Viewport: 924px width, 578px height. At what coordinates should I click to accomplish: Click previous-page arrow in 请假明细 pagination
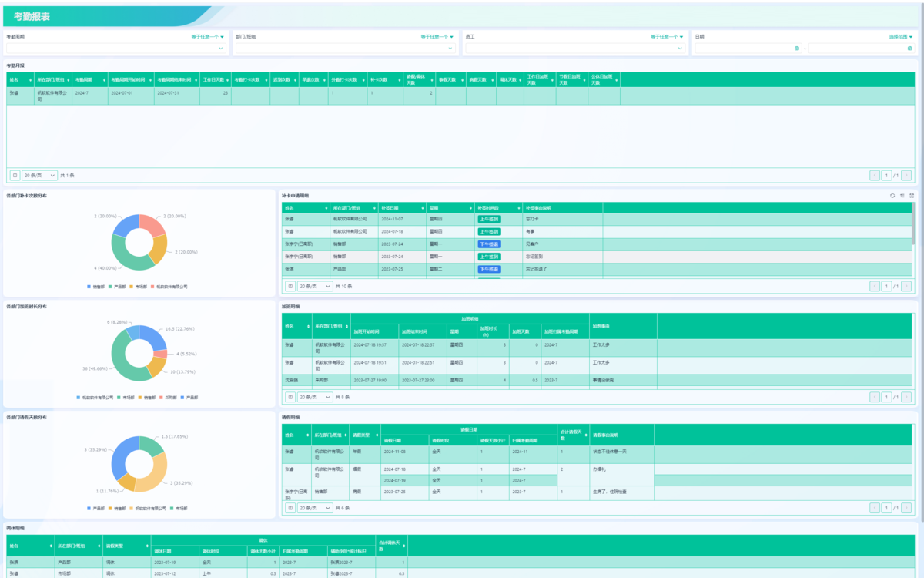coord(875,509)
